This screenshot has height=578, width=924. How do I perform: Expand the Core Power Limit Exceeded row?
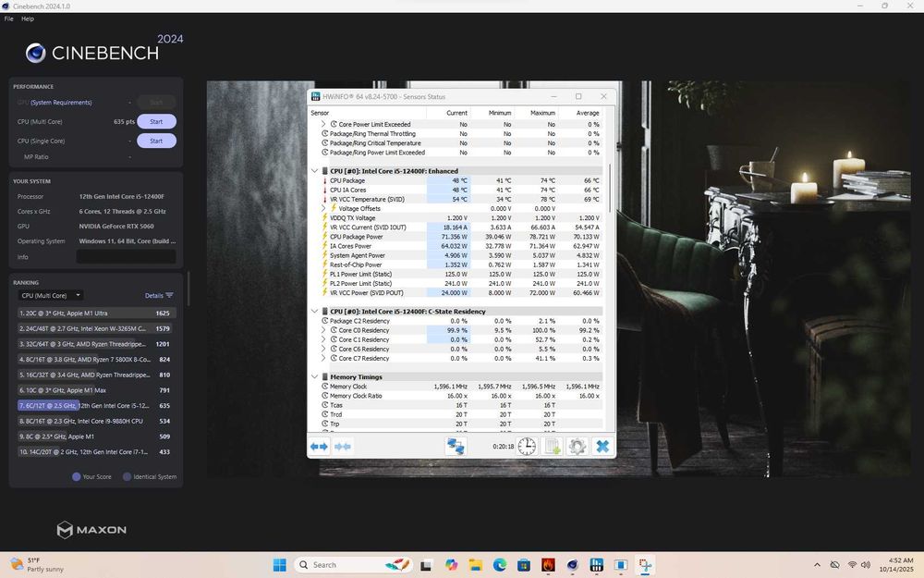(323, 124)
